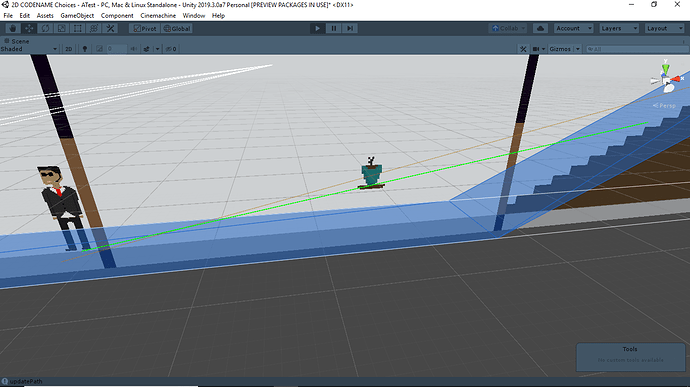Open the custom editor tools icon
690x387 pixels.
(x=110, y=28)
